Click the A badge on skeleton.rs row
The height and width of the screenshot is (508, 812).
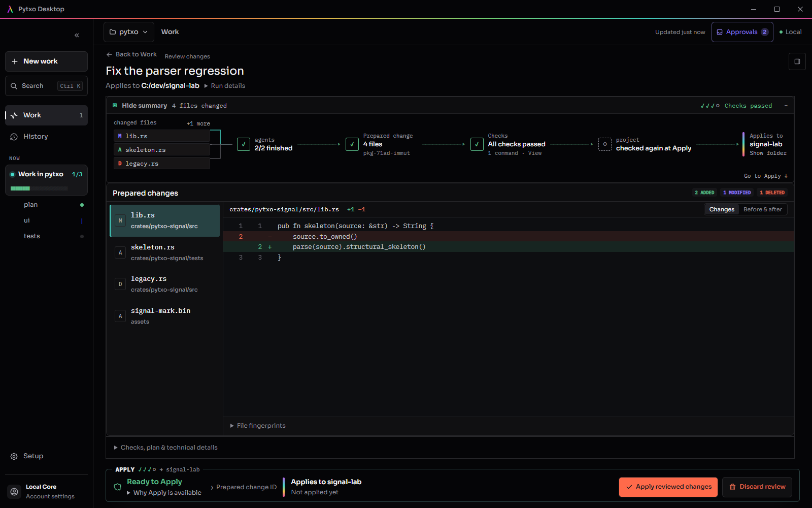120,252
